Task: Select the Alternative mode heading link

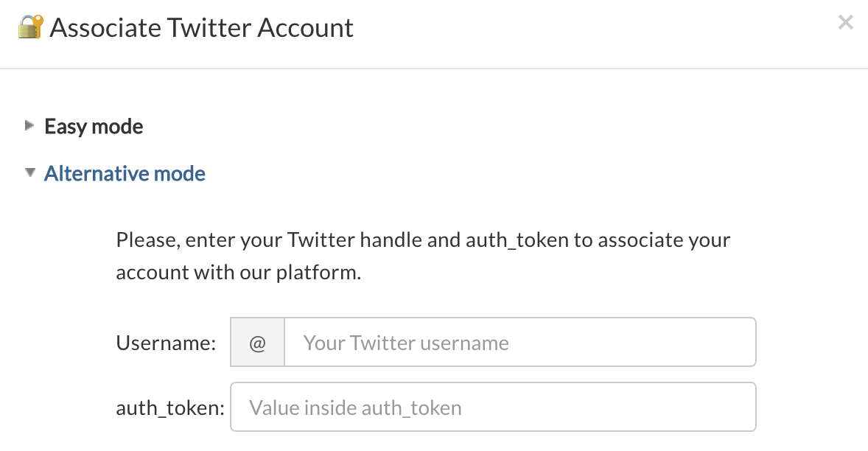Action: 125,173
